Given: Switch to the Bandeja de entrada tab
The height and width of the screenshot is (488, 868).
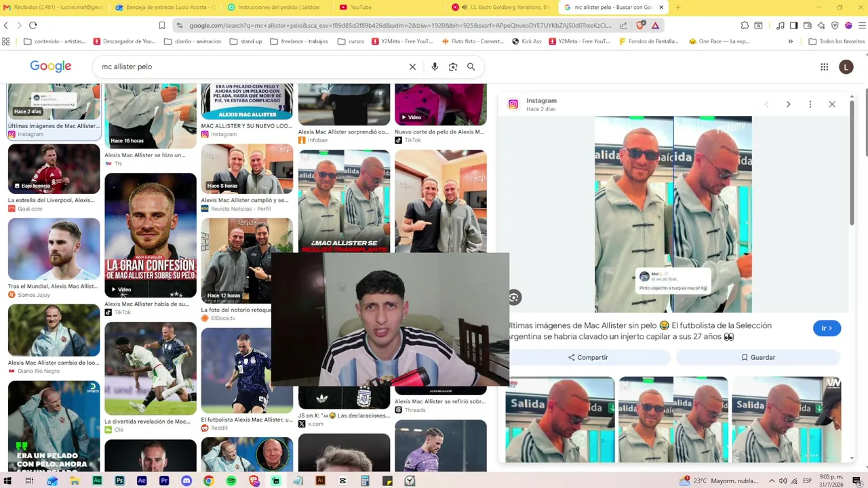Looking at the screenshot, I should pyautogui.click(x=165, y=7).
